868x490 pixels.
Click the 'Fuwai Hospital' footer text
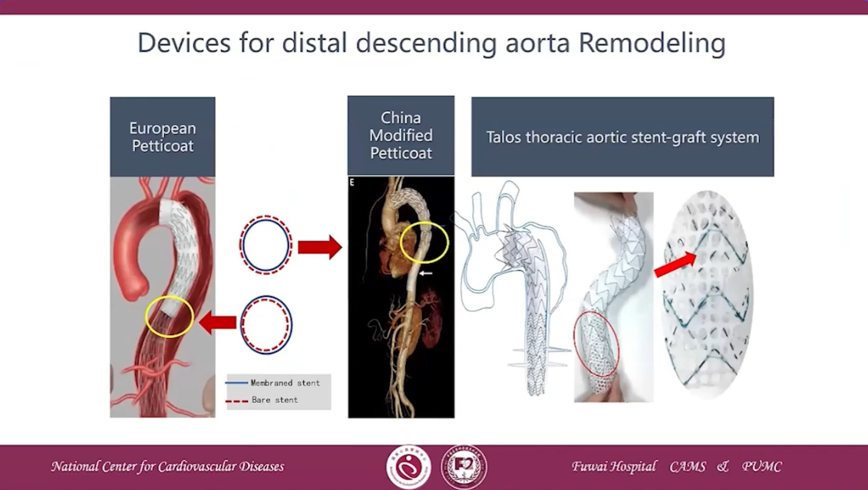point(614,467)
